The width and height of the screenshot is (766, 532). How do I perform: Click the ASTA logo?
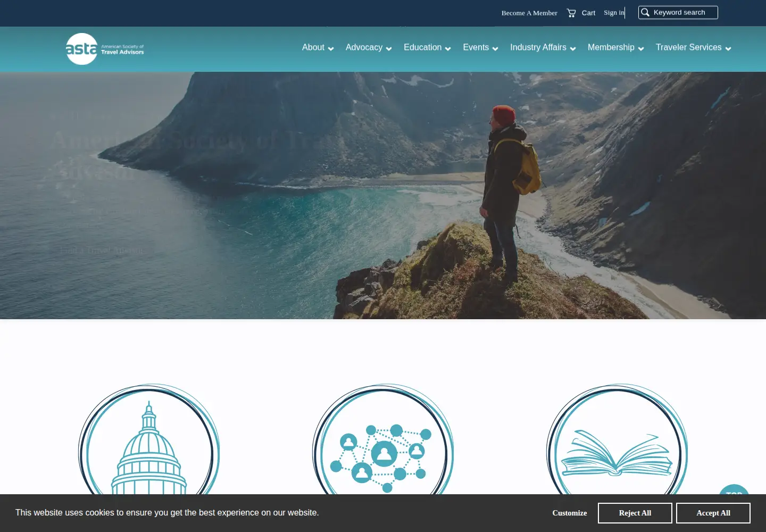tap(105, 49)
